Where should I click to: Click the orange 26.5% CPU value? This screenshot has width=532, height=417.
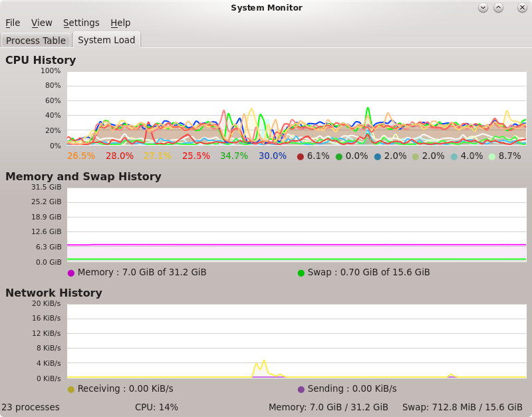(x=81, y=156)
